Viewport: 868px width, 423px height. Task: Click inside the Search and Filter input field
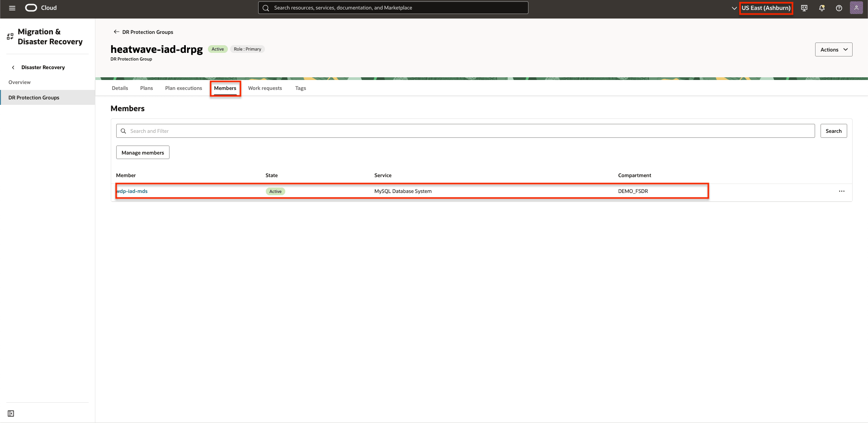point(316,131)
